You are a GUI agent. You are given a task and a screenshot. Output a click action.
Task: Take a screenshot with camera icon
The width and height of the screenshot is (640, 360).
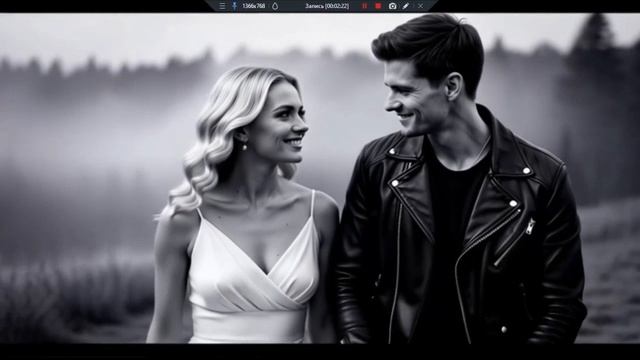coord(392,6)
